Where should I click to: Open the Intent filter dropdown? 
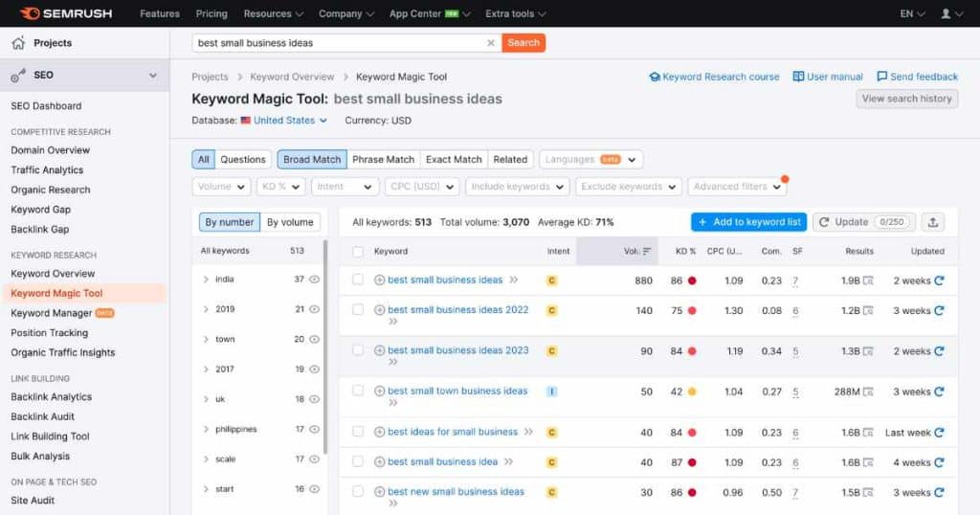click(345, 187)
